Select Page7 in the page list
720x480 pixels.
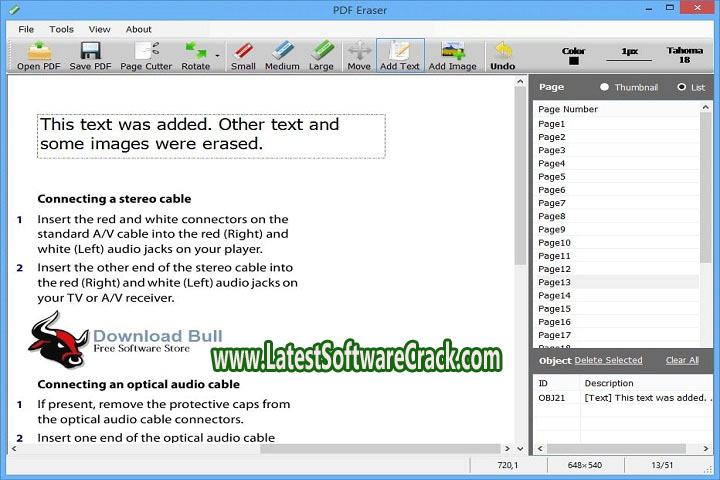(x=618, y=203)
